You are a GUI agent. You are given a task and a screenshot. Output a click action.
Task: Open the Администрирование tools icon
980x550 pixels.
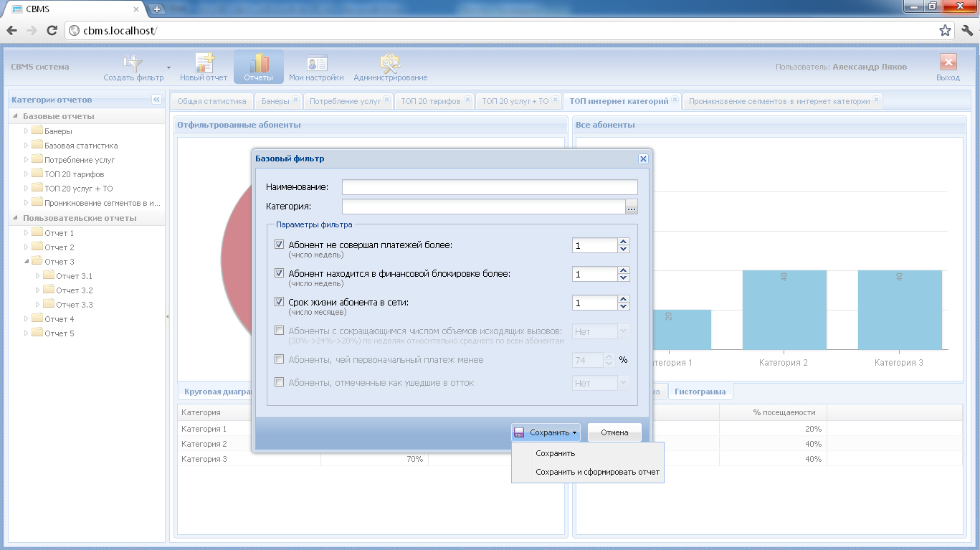(390, 64)
